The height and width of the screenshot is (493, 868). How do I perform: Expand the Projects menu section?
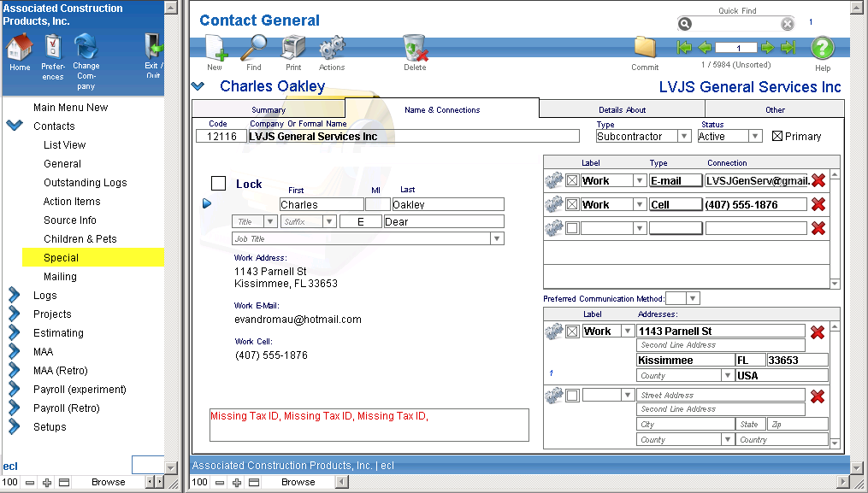click(15, 314)
